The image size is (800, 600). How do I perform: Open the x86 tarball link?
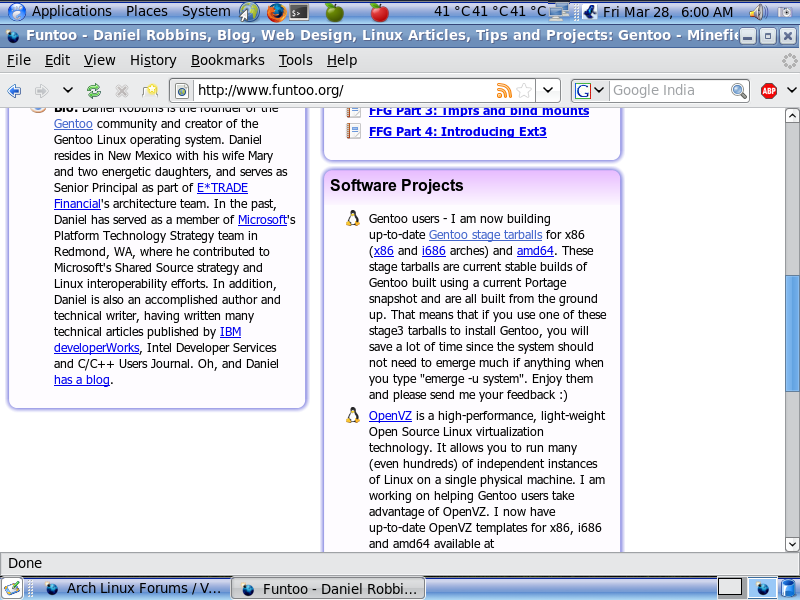point(384,251)
